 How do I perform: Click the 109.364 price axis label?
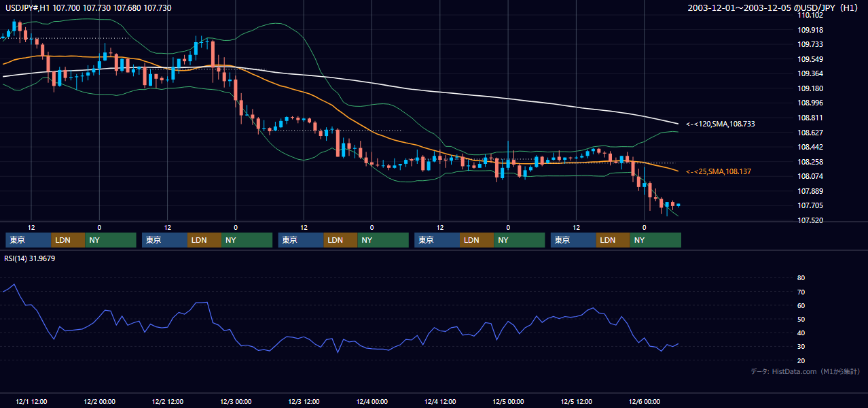pyautogui.click(x=810, y=73)
